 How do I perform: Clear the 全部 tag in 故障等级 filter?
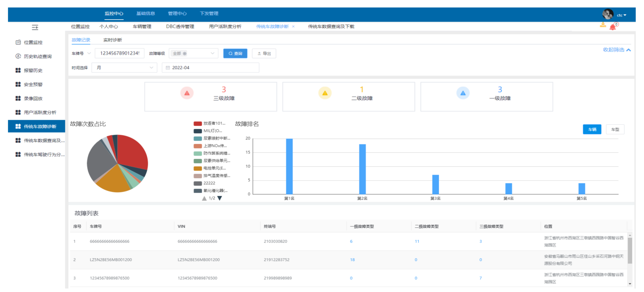[x=185, y=53]
